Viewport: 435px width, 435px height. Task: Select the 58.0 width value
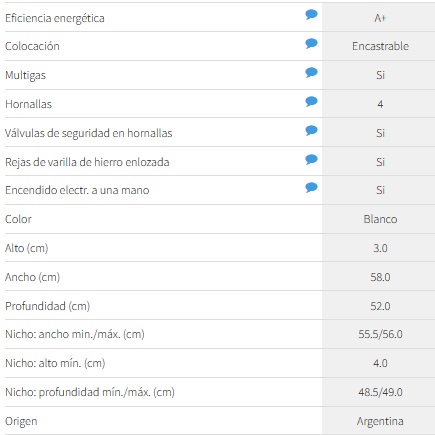pos(380,277)
